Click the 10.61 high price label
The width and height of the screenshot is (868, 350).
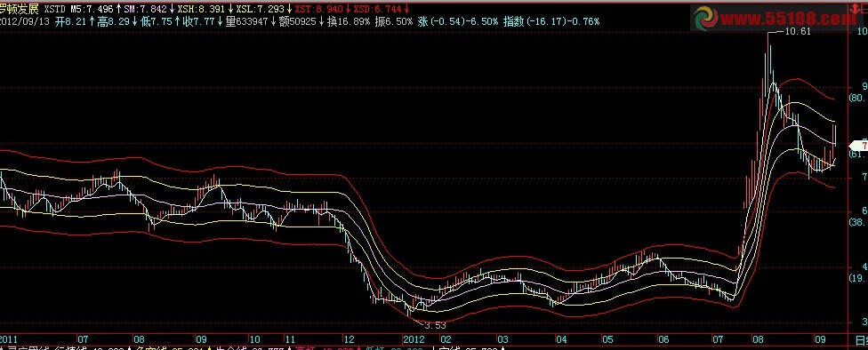[798, 31]
